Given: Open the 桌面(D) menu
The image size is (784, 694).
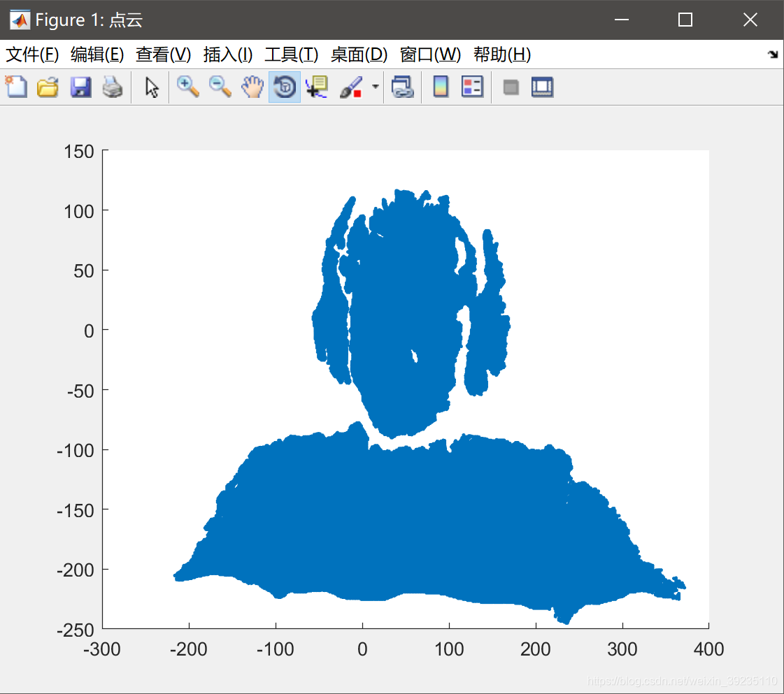Looking at the screenshot, I should coord(359,55).
